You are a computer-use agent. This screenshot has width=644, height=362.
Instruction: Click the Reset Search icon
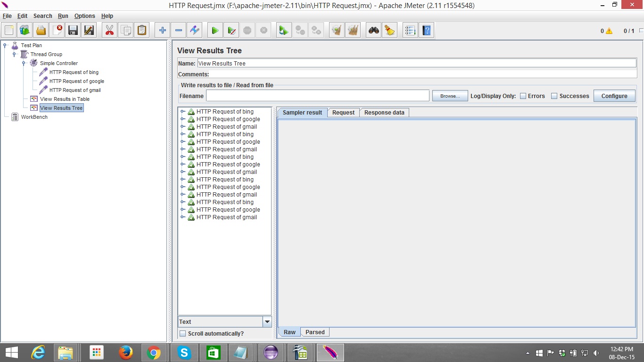(x=390, y=31)
